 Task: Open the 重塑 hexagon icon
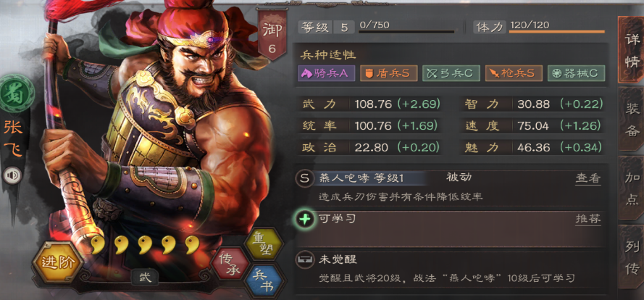tap(263, 244)
